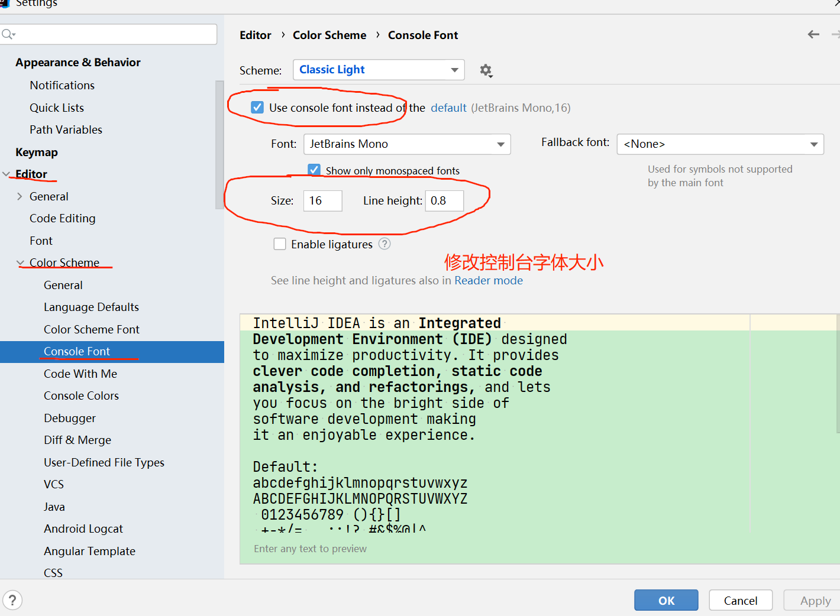Open Keymap settings section
Screen dimensions: 840x616
37,152
